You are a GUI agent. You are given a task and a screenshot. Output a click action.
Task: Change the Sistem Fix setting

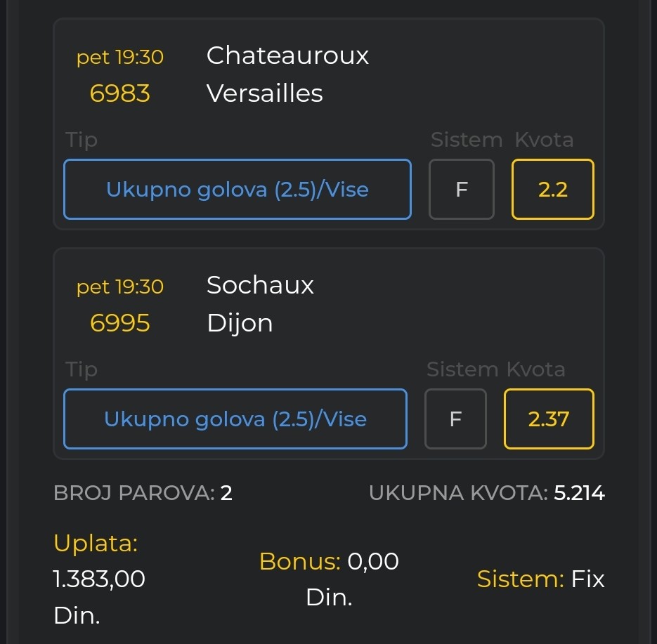(587, 579)
